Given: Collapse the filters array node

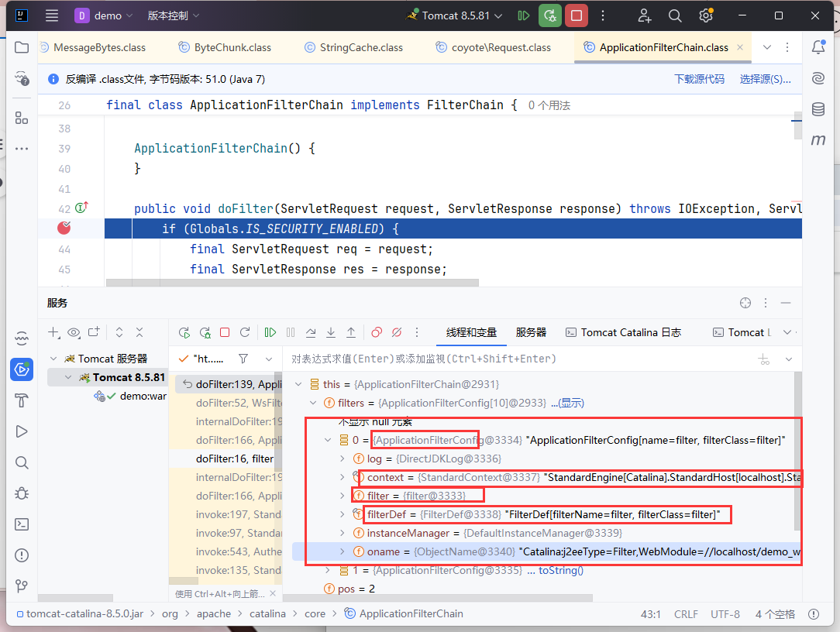Looking at the screenshot, I should (x=313, y=403).
